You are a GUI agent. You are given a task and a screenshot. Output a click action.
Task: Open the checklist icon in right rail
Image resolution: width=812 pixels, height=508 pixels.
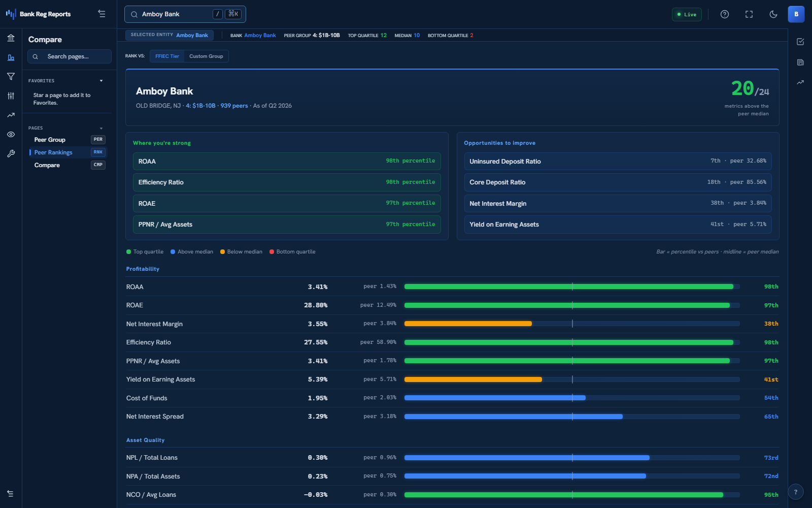[x=800, y=42]
